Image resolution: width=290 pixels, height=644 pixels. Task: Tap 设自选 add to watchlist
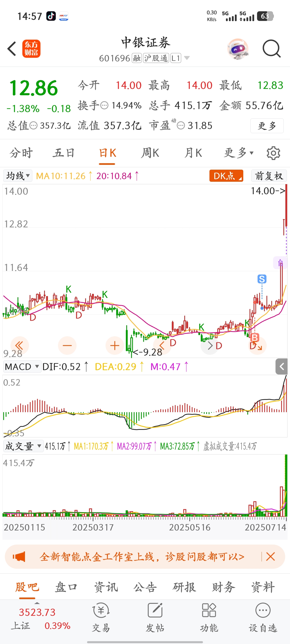pyautogui.click(x=263, y=617)
